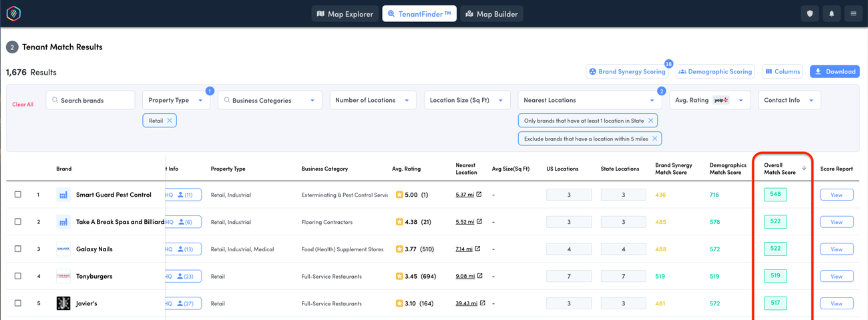
Task: Expand Avg. Rating Yelp dropdown
Action: 710,100
